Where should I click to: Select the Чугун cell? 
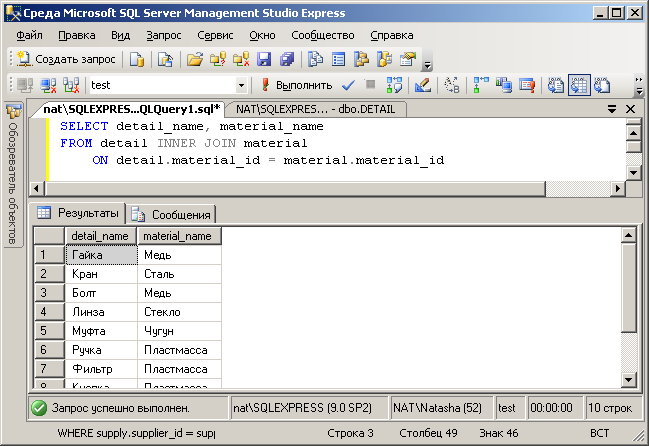tap(179, 331)
